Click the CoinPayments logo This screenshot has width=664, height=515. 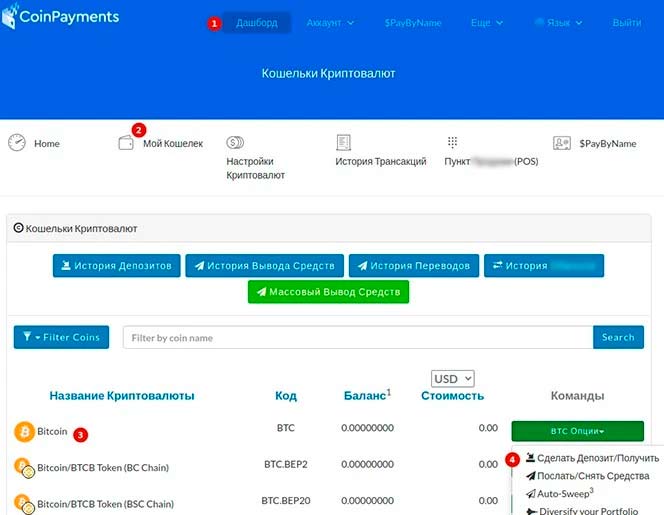60,17
